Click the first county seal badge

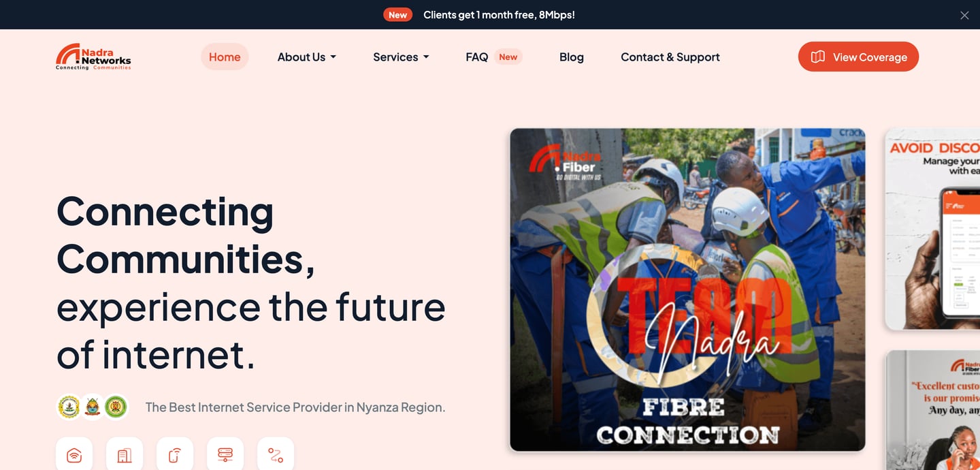[69, 407]
